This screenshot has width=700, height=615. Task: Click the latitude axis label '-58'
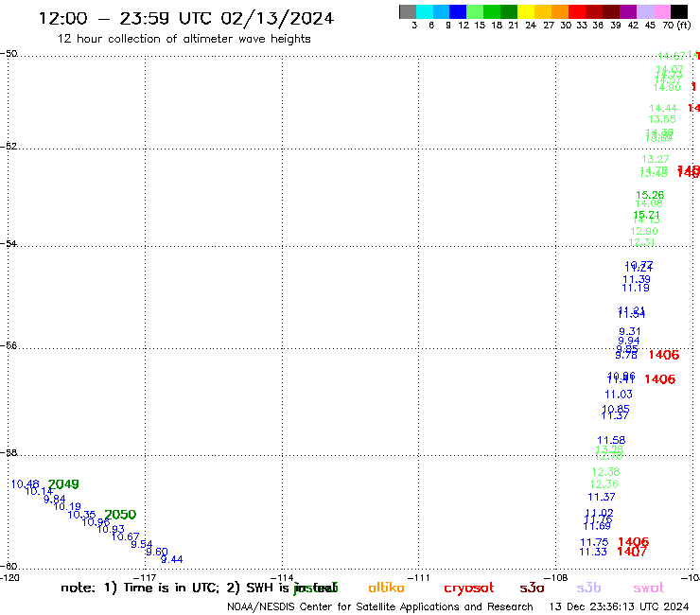9,453
